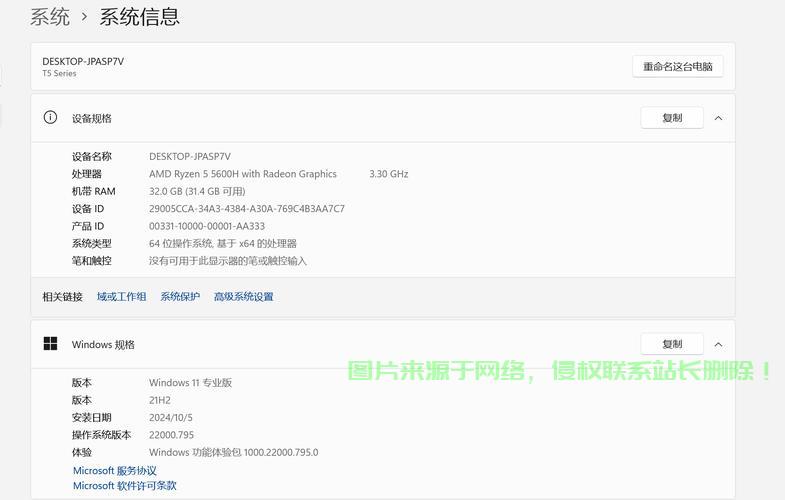
Task: Collapse the 设备规格 section chevron
Action: [x=718, y=118]
